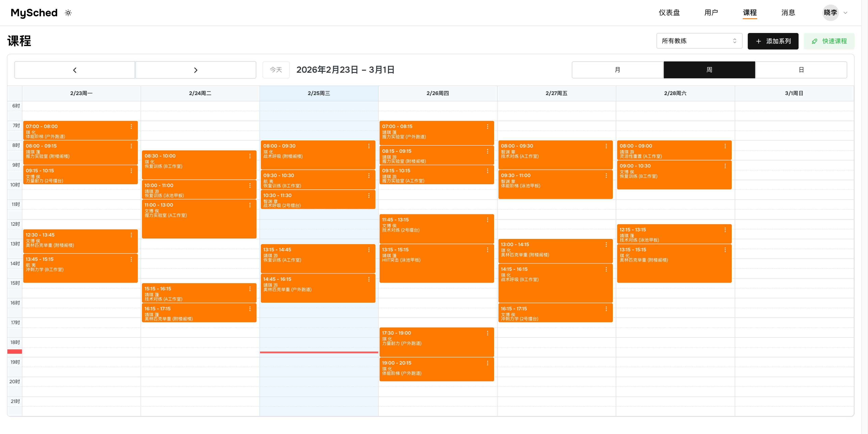Click the next week arrow

point(196,70)
